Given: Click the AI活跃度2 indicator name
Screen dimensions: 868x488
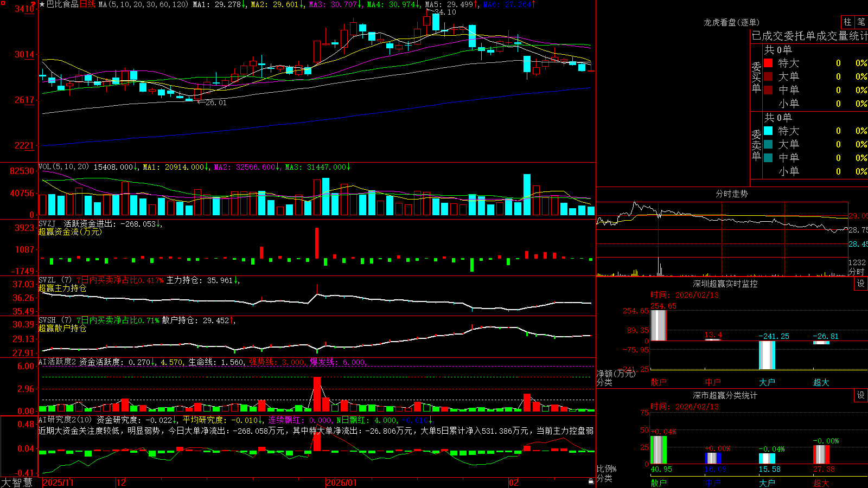Looking at the screenshot, I should (58, 362).
